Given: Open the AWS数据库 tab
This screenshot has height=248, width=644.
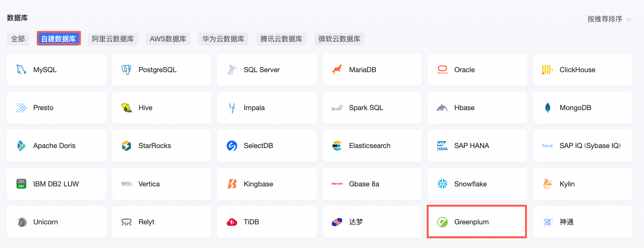Looking at the screenshot, I should click(x=168, y=39).
